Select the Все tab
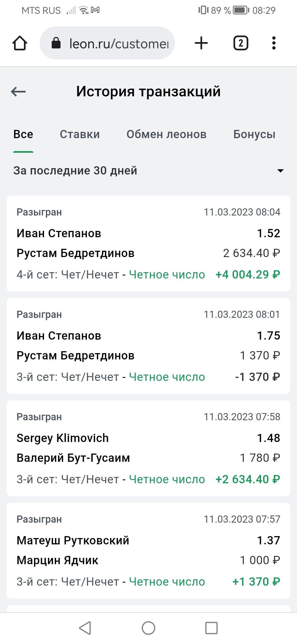 click(x=23, y=134)
